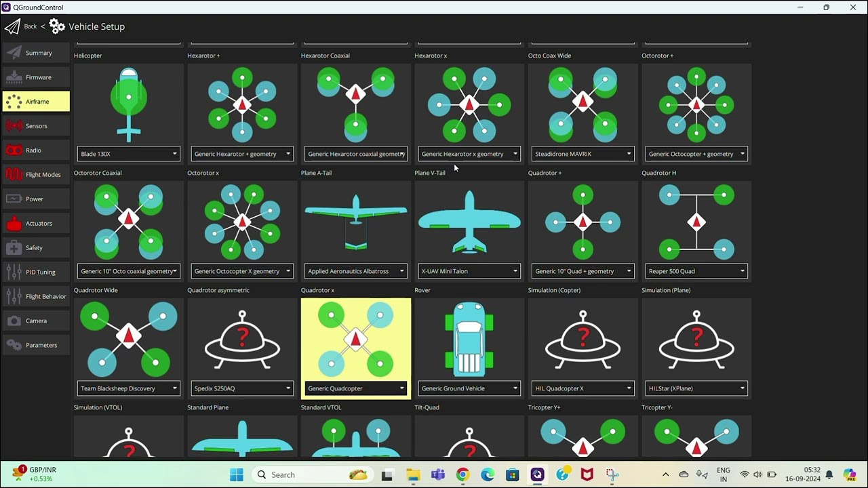
Task: Click the QGroundControl taskbar icon
Action: [x=538, y=474]
